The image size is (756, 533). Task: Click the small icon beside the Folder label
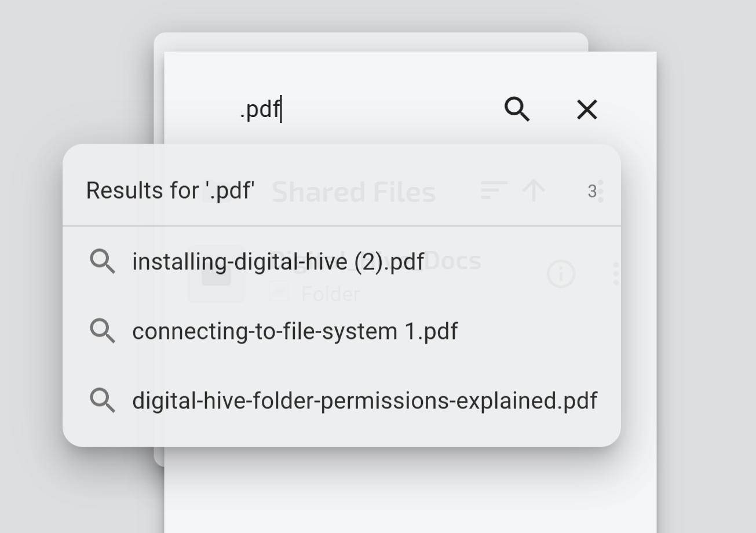[x=279, y=291]
